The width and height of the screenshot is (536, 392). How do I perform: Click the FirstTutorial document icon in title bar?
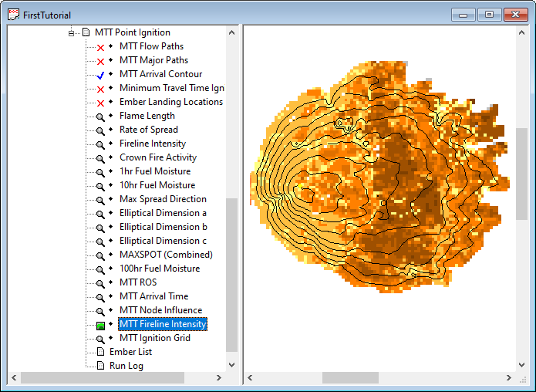click(14, 14)
